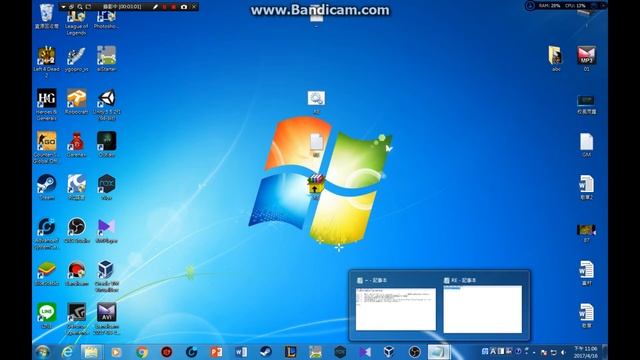
Task: Select the WinRAR archive icon on desktop
Action: point(316,186)
